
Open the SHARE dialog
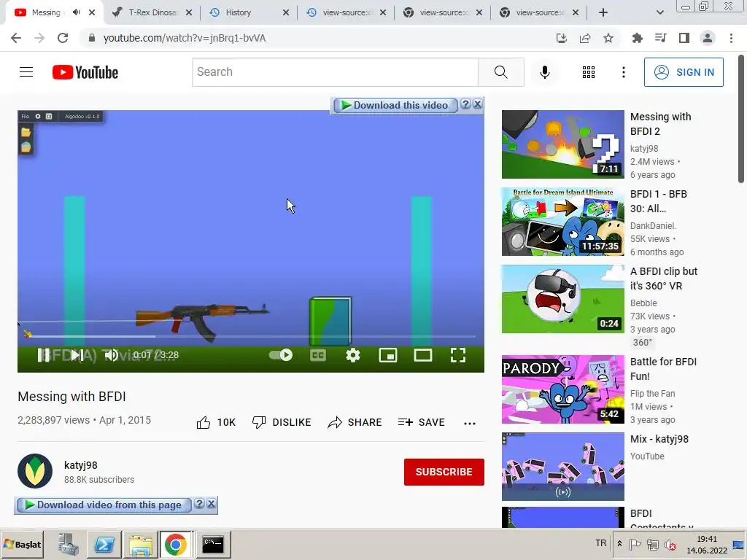(355, 422)
